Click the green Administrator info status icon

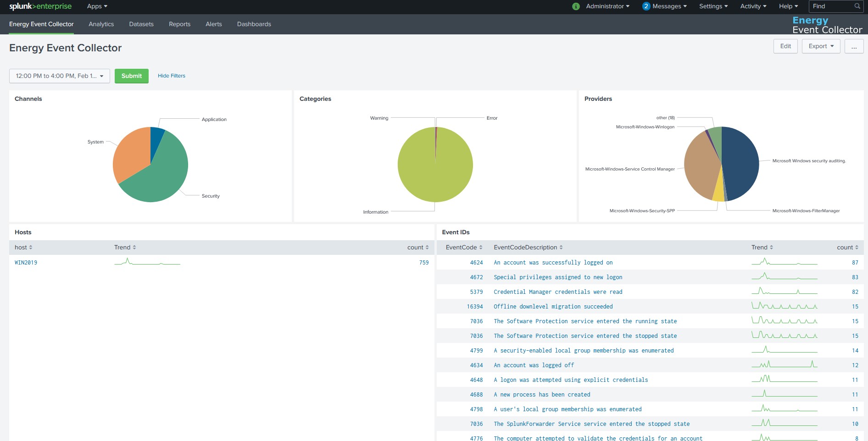tap(576, 6)
